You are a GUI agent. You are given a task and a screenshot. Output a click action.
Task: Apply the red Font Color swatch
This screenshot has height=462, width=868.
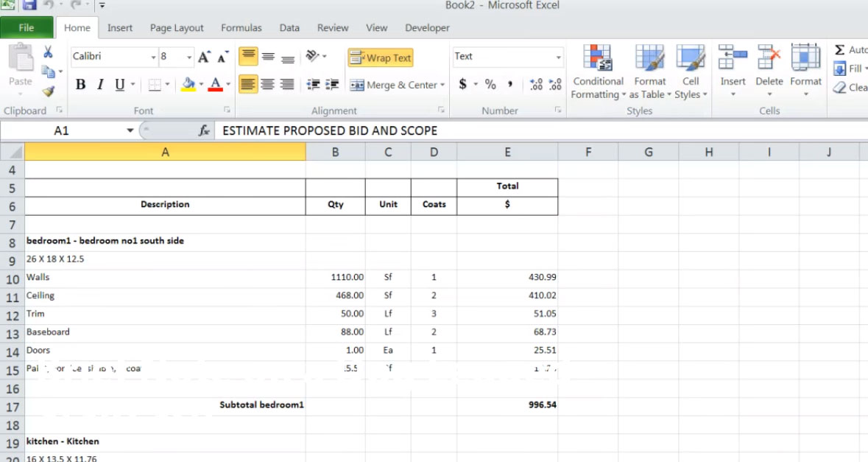[x=215, y=85]
